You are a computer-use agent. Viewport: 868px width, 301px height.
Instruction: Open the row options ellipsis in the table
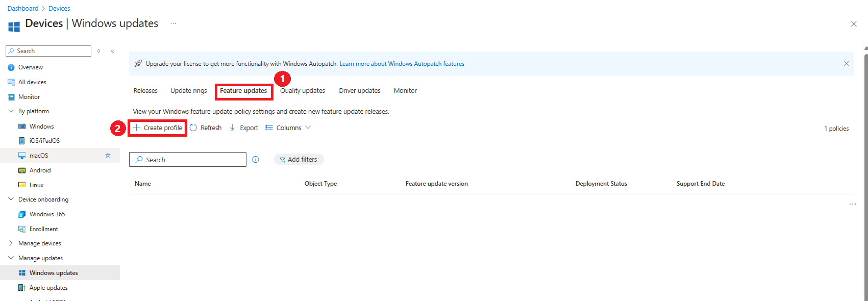(x=853, y=204)
